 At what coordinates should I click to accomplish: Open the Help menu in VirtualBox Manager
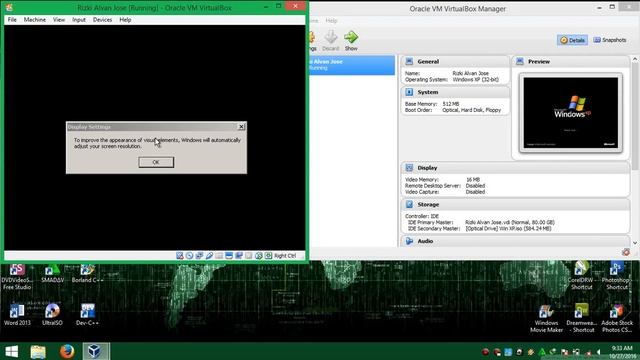point(331,20)
